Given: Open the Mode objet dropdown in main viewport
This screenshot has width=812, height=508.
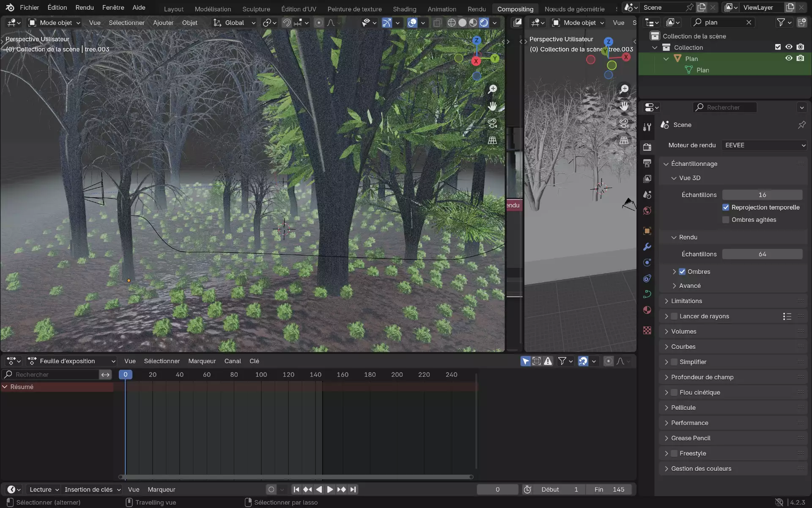Looking at the screenshot, I should pyautogui.click(x=54, y=23).
